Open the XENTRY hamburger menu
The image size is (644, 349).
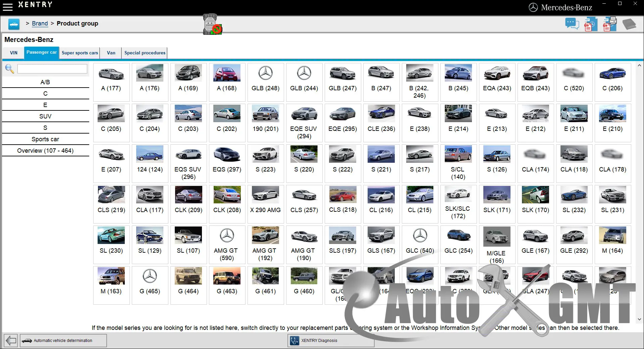click(7, 7)
